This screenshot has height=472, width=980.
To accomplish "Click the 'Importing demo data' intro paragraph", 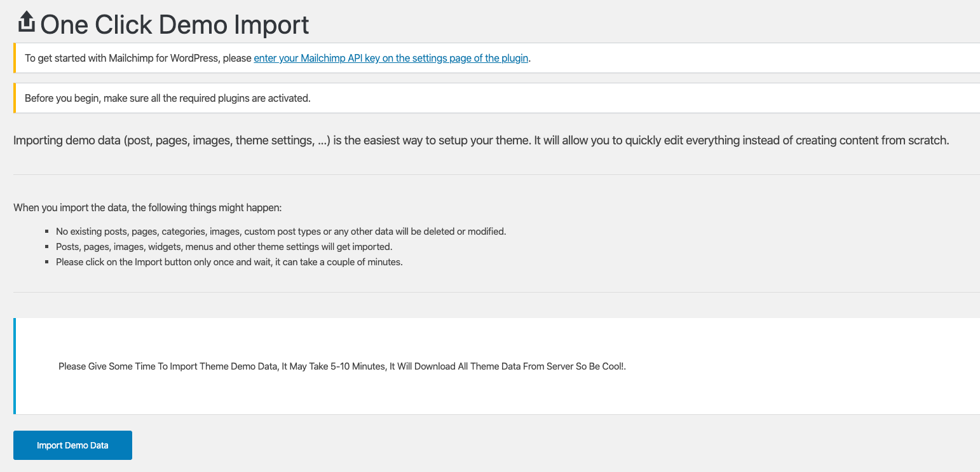I will tap(480, 141).
